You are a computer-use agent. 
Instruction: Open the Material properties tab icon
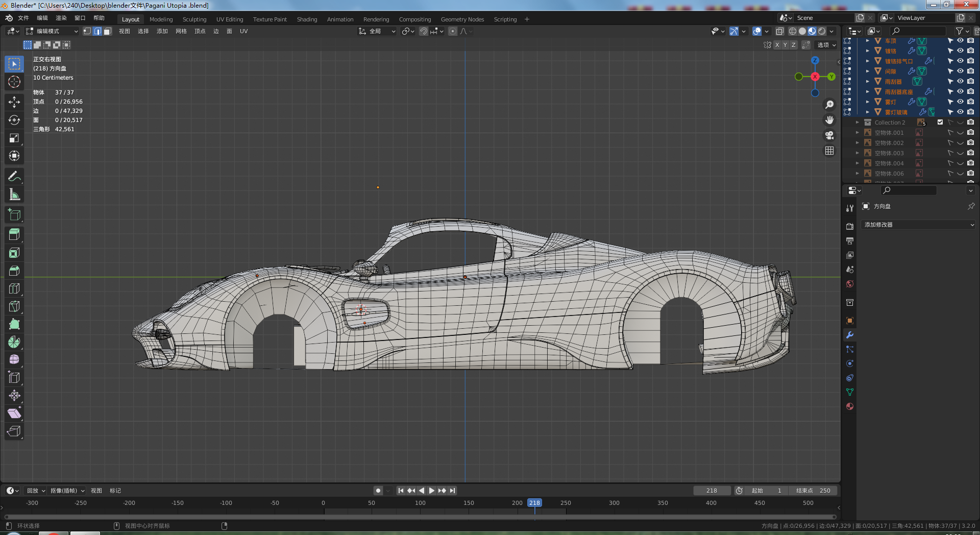[x=850, y=406]
